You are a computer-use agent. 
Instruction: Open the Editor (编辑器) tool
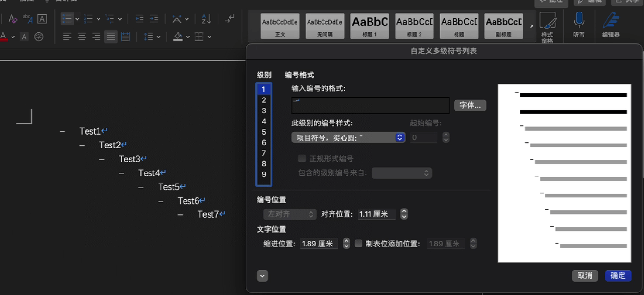(611, 25)
